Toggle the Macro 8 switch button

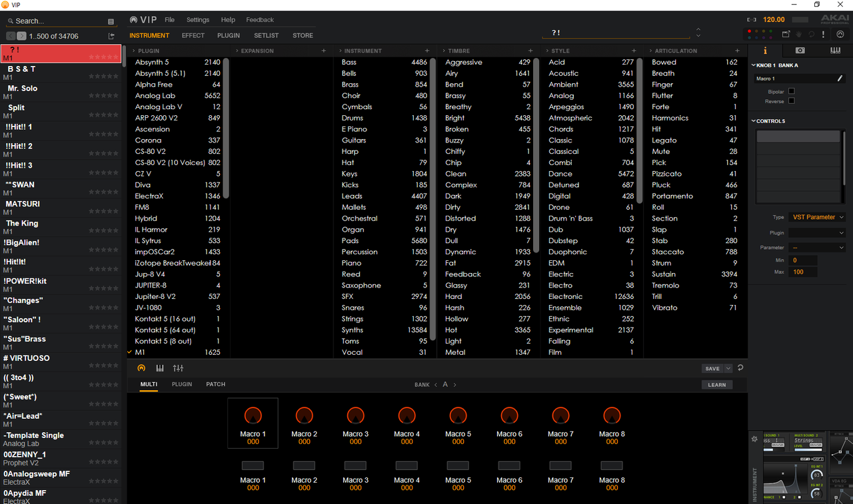point(612,466)
